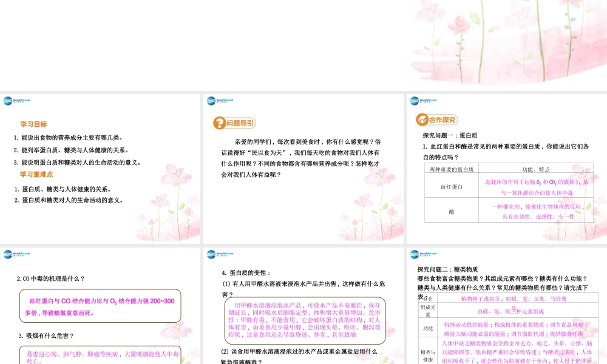Click the pink 血红蛋白与CO结合 answer box
The image size is (607, 364).
pyautogui.click(x=100, y=306)
